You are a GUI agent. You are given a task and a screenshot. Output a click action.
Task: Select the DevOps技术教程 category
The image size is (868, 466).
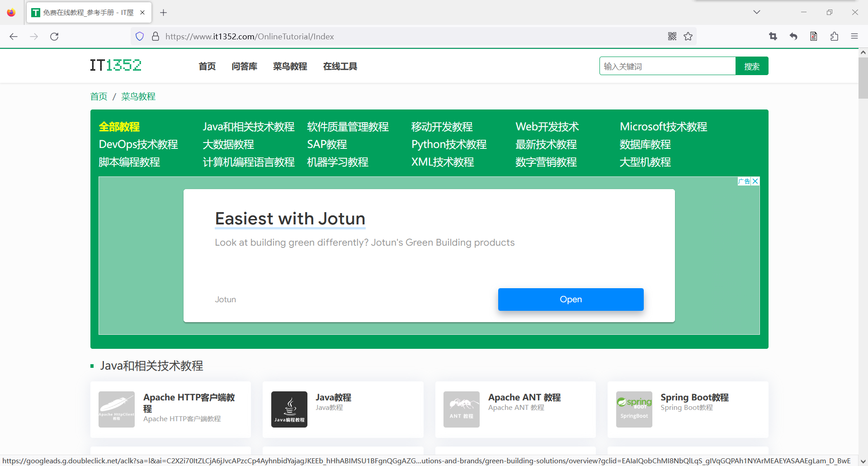pyautogui.click(x=138, y=144)
